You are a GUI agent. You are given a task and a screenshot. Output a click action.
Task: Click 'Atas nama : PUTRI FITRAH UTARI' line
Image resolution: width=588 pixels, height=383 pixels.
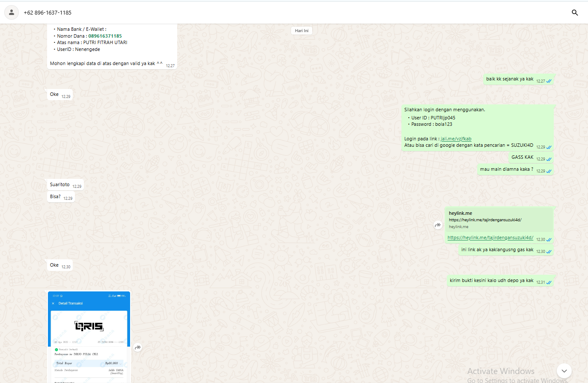[92, 42]
